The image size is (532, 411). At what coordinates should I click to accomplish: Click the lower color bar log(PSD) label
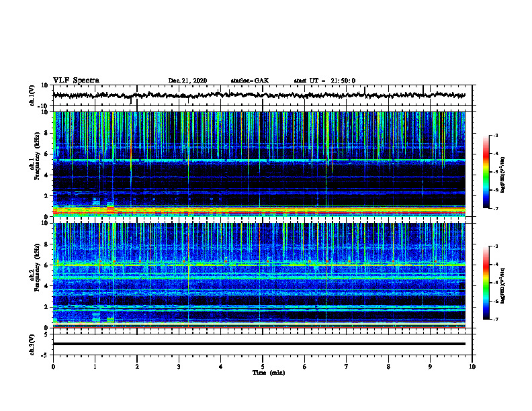pos(503,285)
